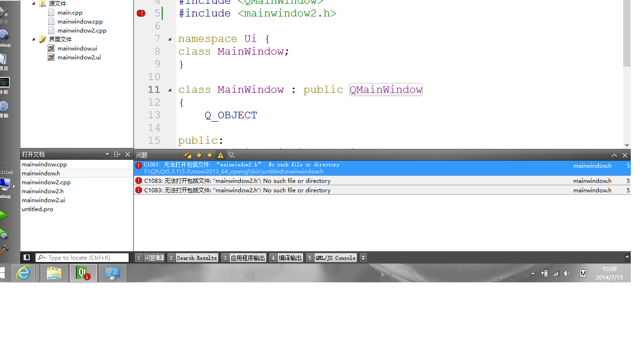
Task: Open mainwindow2.h from the open documents list
Action: pyautogui.click(x=42, y=191)
